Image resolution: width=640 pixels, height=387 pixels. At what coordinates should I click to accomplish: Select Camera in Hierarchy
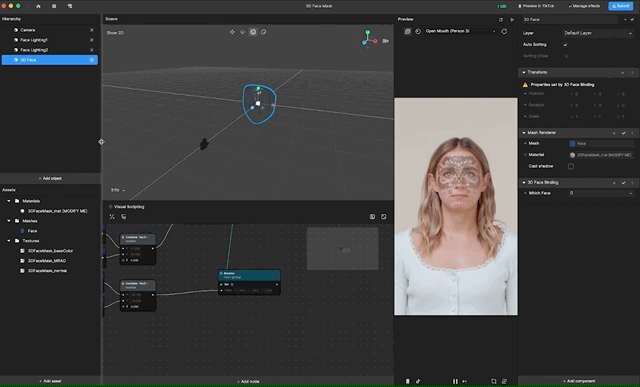[28, 30]
